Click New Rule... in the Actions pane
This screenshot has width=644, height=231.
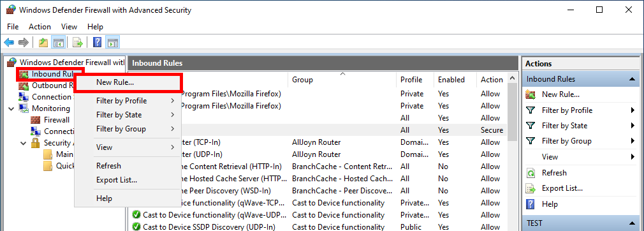coord(560,94)
